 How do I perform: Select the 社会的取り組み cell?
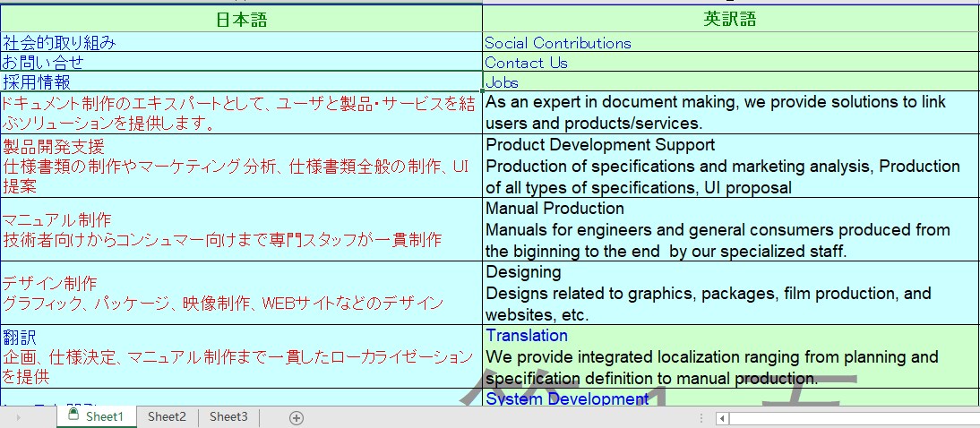coord(241,42)
